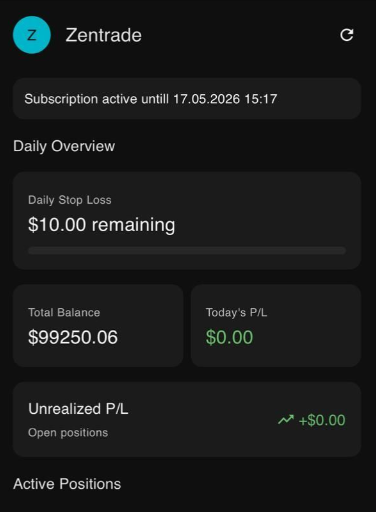Select the Active Positions section heading
Screen dimensions: 376x512
point(67,484)
